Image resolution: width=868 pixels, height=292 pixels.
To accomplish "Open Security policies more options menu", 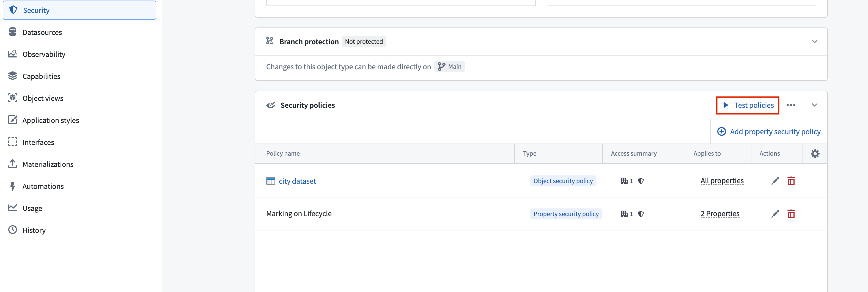I will 791,105.
